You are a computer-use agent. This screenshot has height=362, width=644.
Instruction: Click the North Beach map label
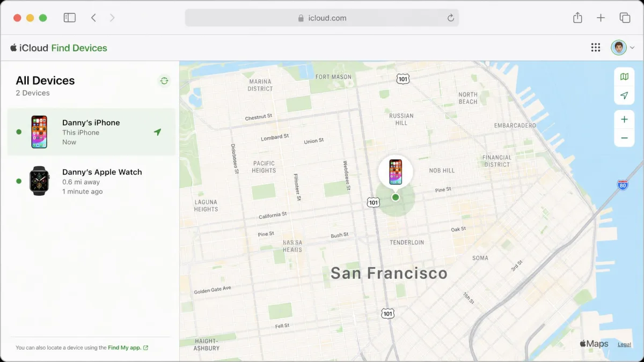468,98
